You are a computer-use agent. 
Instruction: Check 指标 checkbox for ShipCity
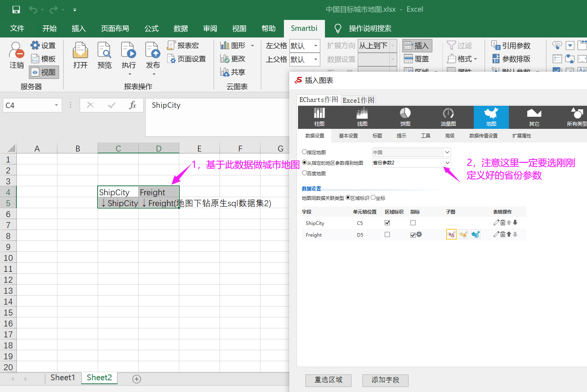pos(413,223)
